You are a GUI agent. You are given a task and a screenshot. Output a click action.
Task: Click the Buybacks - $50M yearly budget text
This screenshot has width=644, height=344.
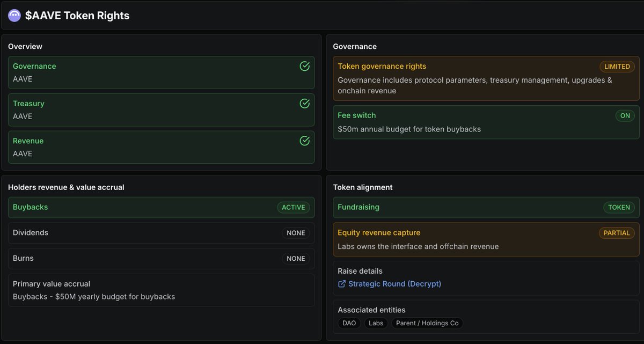[94, 296]
